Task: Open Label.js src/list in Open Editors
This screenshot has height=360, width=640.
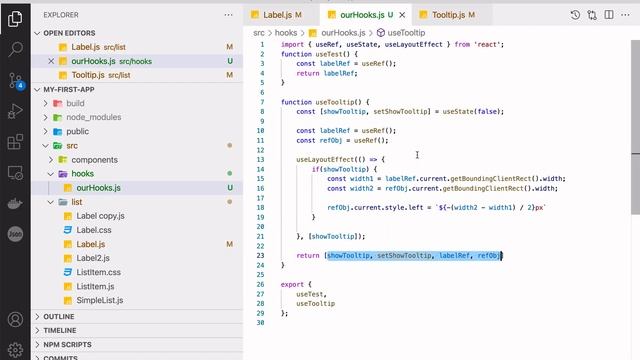Action: coord(137,47)
